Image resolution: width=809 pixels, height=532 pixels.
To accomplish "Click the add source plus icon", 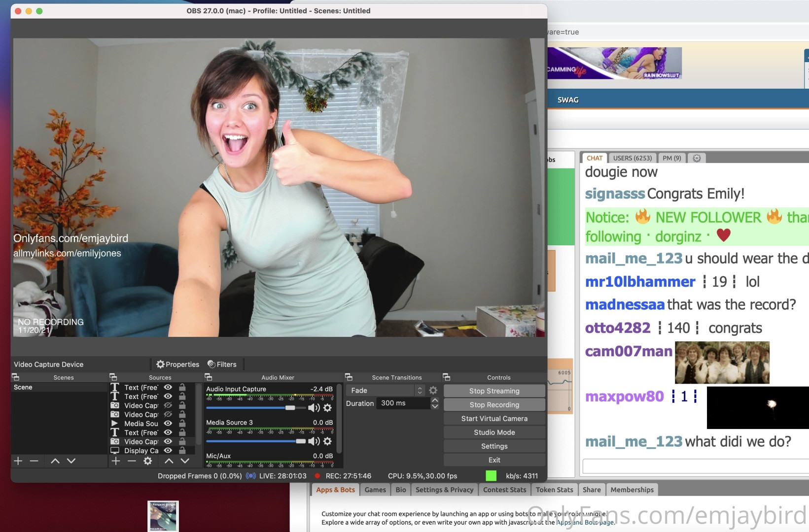I will pyautogui.click(x=116, y=461).
